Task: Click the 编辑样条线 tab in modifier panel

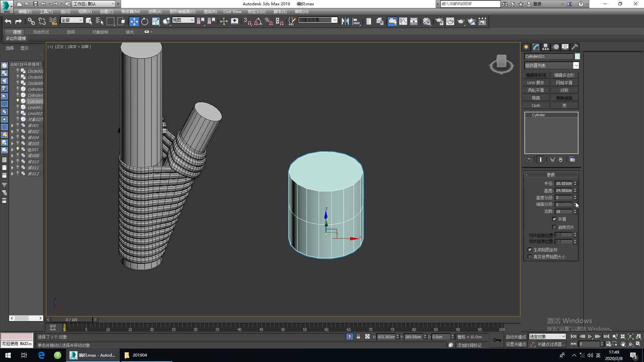Action: coord(537,75)
